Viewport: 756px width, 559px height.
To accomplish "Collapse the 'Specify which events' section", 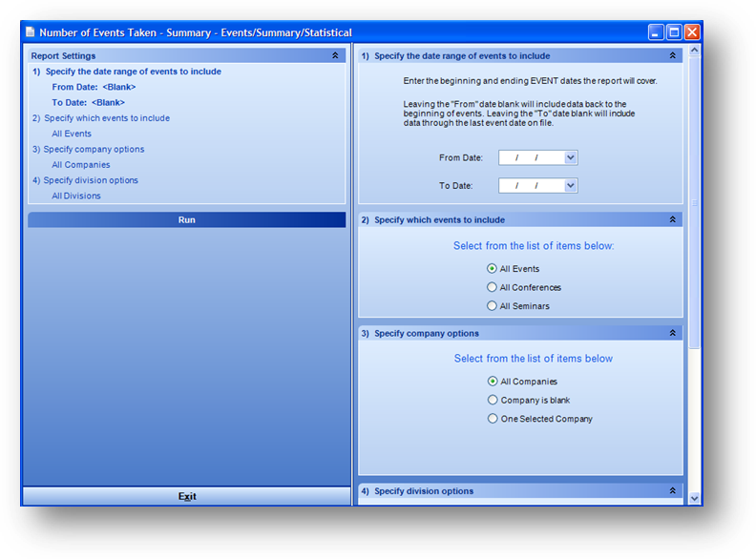I will tap(673, 219).
